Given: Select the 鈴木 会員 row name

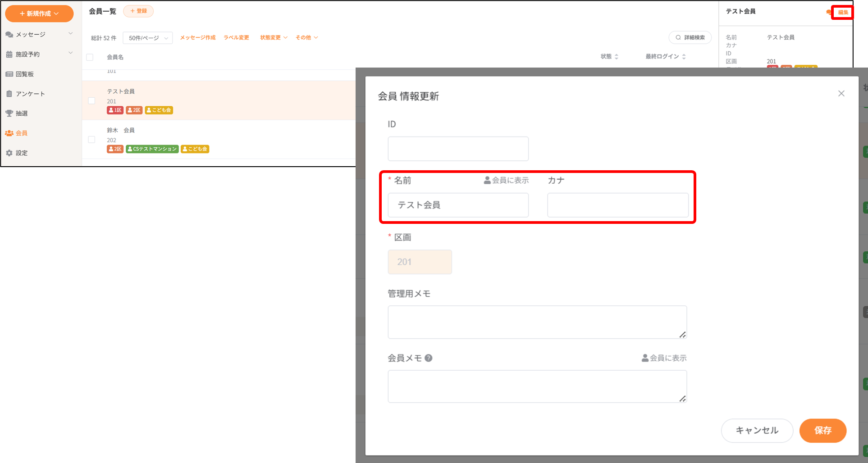Looking at the screenshot, I should (x=121, y=130).
